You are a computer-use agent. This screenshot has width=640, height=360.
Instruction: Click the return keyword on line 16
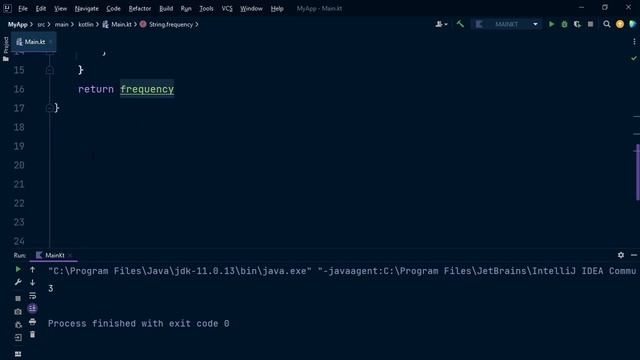tap(96, 89)
